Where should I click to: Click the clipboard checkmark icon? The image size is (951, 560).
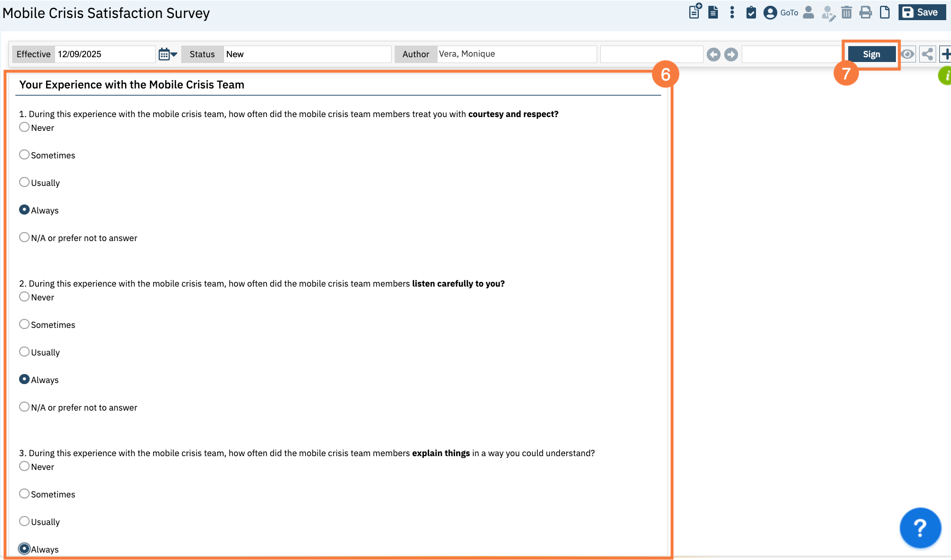coord(751,12)
